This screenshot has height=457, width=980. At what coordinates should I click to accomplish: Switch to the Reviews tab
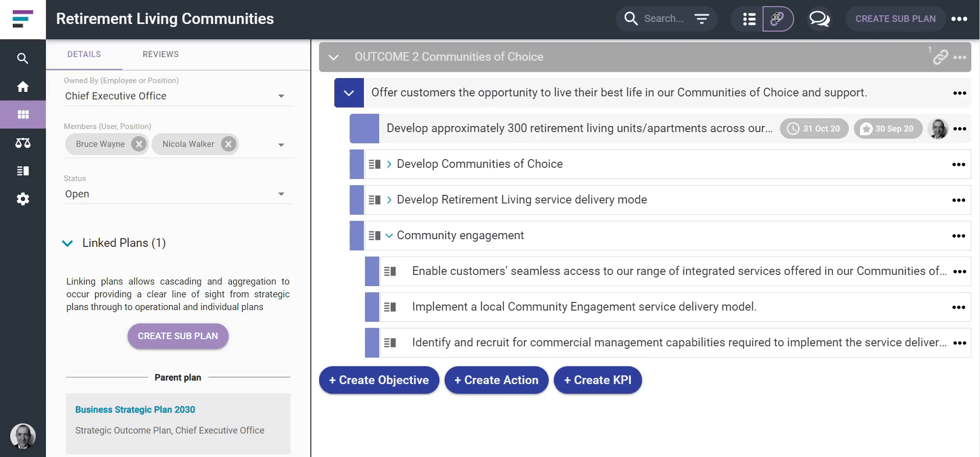click(160, 54)
